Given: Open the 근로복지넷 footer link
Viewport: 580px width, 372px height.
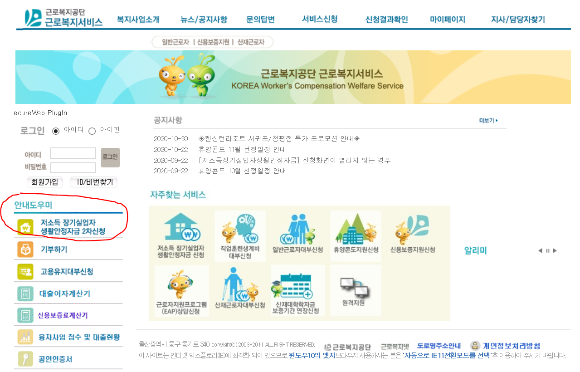Looking at the screenshot, I should (395, 347).
